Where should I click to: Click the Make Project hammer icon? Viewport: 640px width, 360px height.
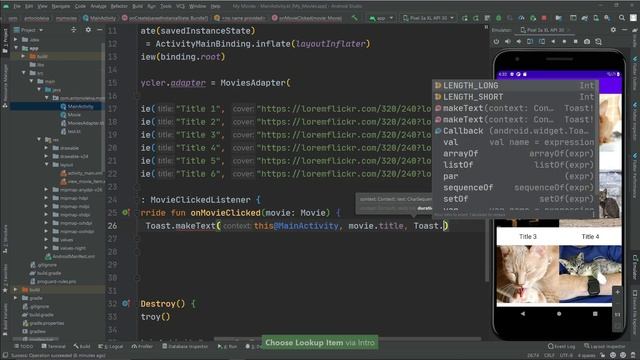click(x=355, y=18)
